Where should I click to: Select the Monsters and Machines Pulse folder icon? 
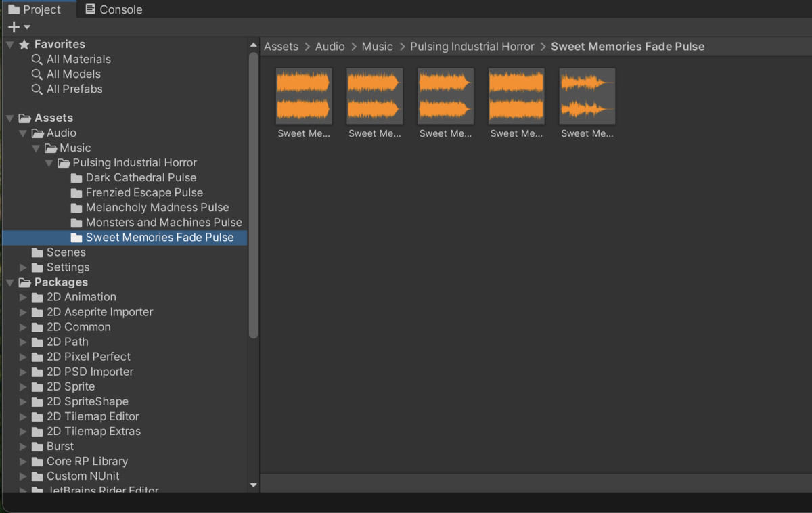tap(76, 223)
